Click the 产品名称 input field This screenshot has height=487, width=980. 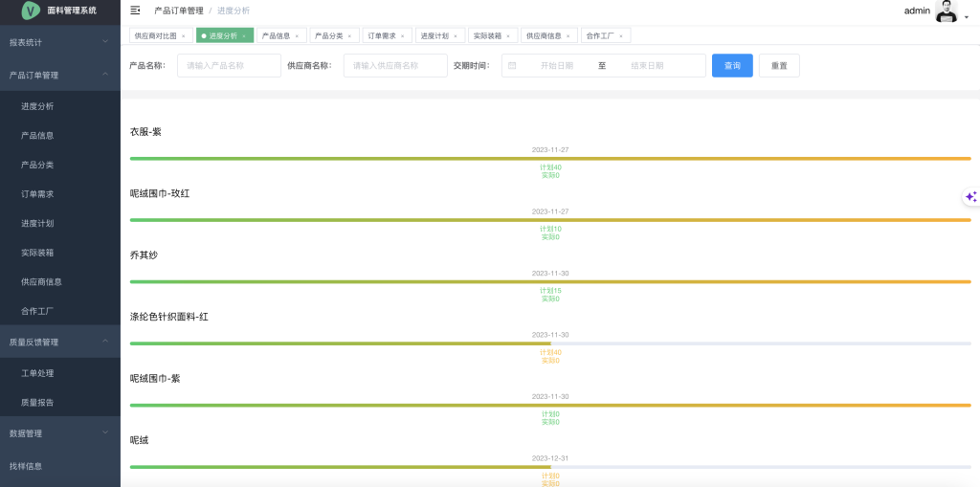(x=229, y=66)
